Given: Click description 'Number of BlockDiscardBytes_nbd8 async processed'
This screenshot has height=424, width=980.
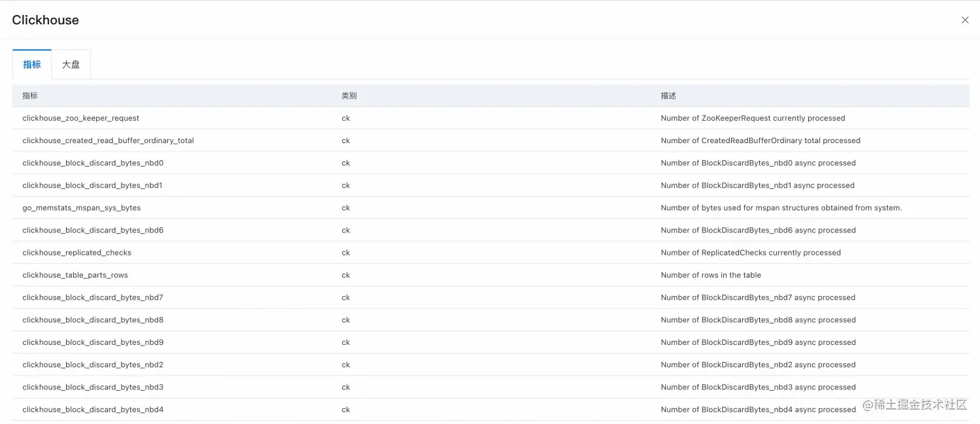Looking at the screenshot, I should pyautogui.click(x=758, y=320).
